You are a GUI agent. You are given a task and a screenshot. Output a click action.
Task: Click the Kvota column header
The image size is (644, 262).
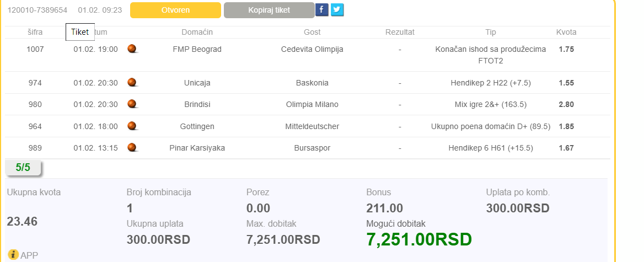point(566,32)
